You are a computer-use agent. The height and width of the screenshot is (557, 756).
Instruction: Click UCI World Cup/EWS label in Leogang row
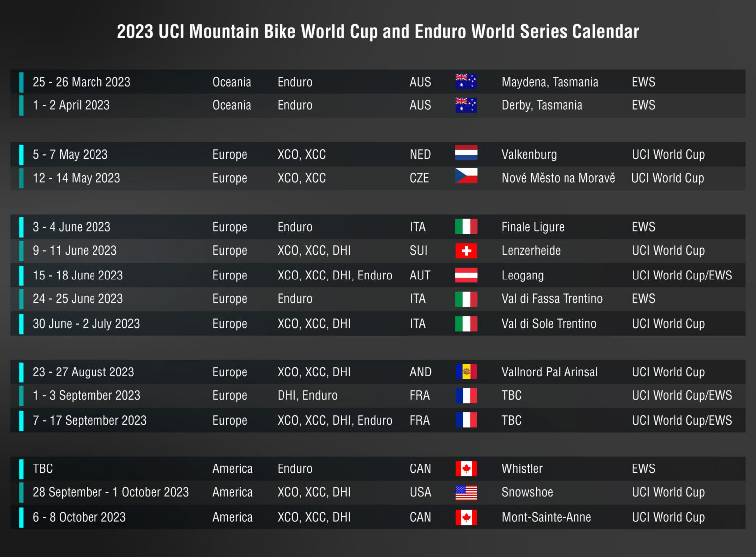click(682, 276)
